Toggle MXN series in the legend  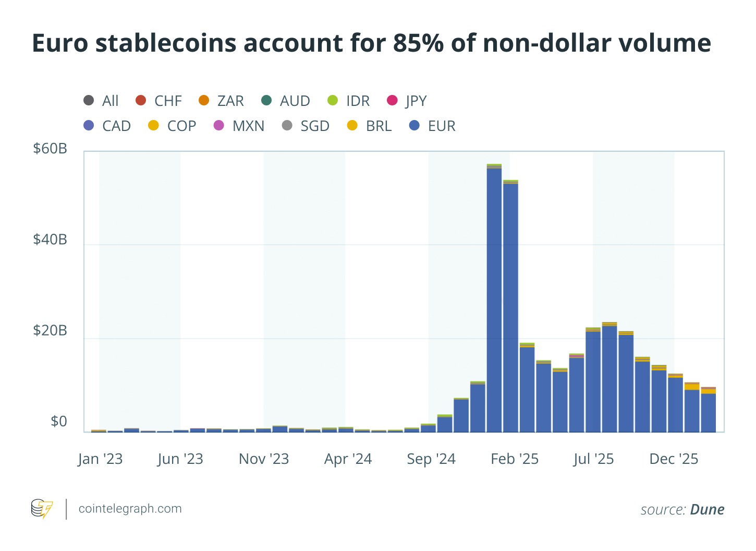tap(219, 126)
